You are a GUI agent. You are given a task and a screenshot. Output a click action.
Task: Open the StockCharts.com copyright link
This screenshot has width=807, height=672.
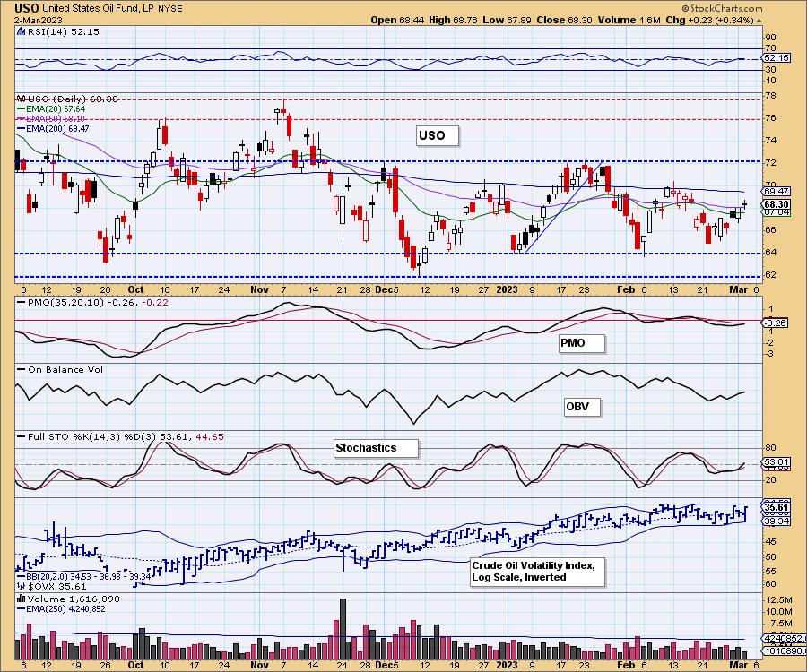pos(722,8)
